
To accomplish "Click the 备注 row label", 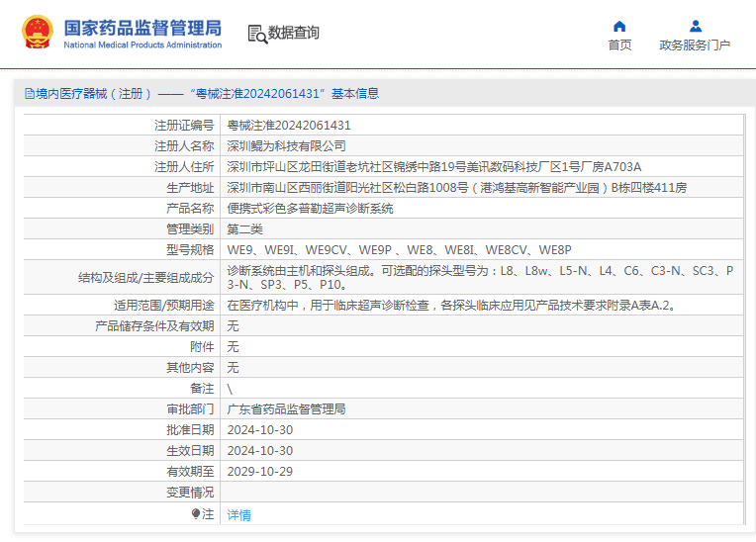I will tap(202, 389).
